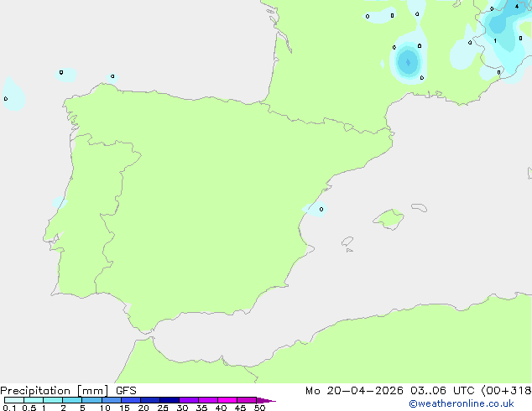This screenshot has height=411, width=532.
Task: Pick the 40–45 mm magenta legend swatch
Action: (x=227, y=400)
